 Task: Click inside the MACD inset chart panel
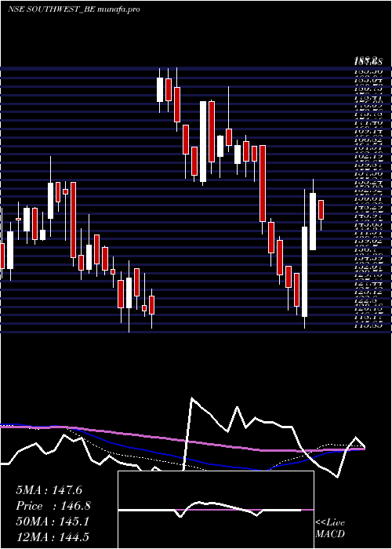point(216,510)
